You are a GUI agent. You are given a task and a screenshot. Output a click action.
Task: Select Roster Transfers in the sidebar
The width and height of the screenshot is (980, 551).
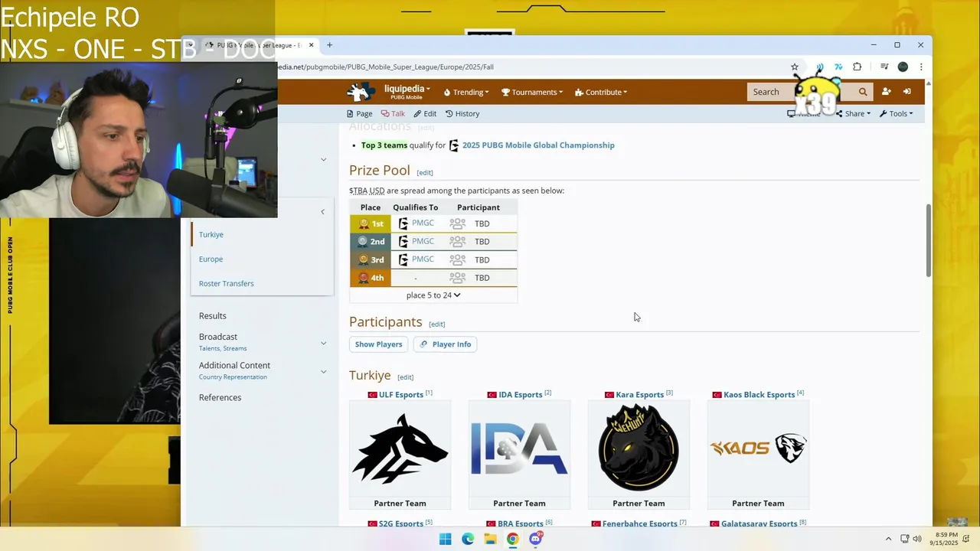pos(226,283)
